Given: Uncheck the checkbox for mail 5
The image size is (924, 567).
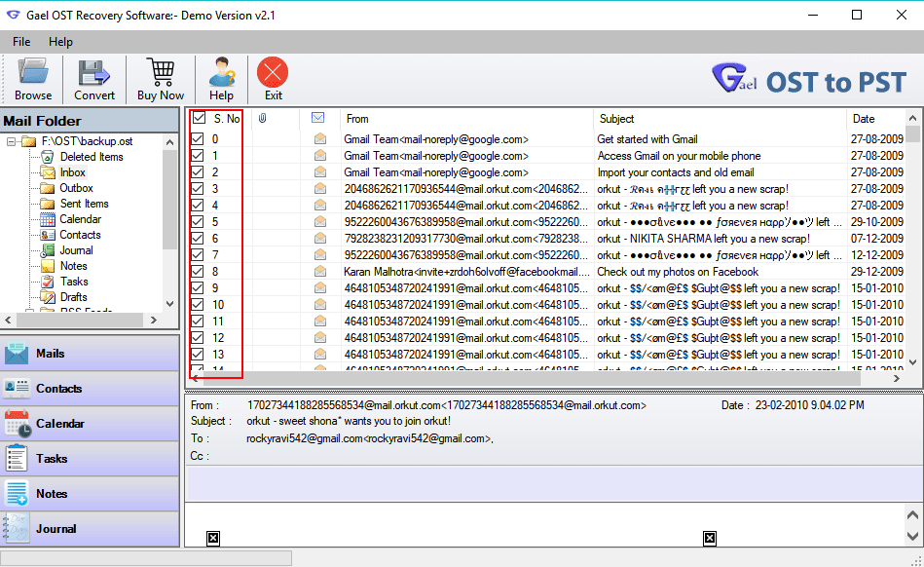Looking at the screenshot, I should click(x=198, y=221).
